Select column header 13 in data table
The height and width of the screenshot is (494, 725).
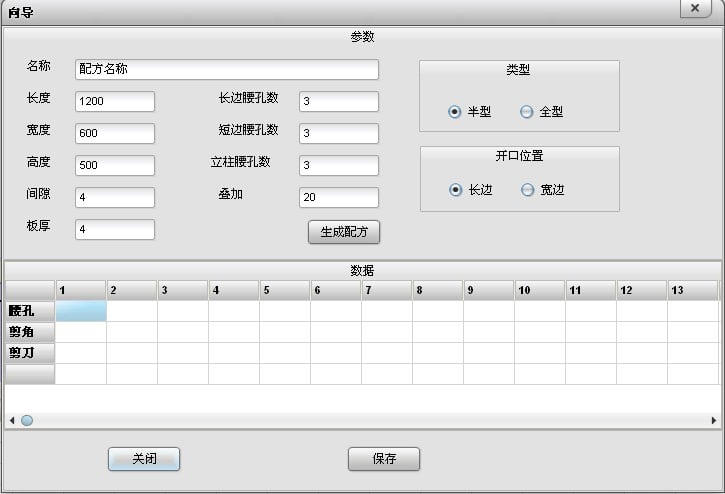pyautogui.click(x=693, y=290)
